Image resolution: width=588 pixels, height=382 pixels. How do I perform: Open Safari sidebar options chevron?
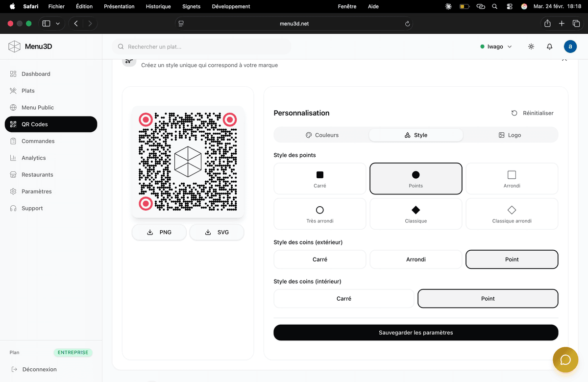58,24
